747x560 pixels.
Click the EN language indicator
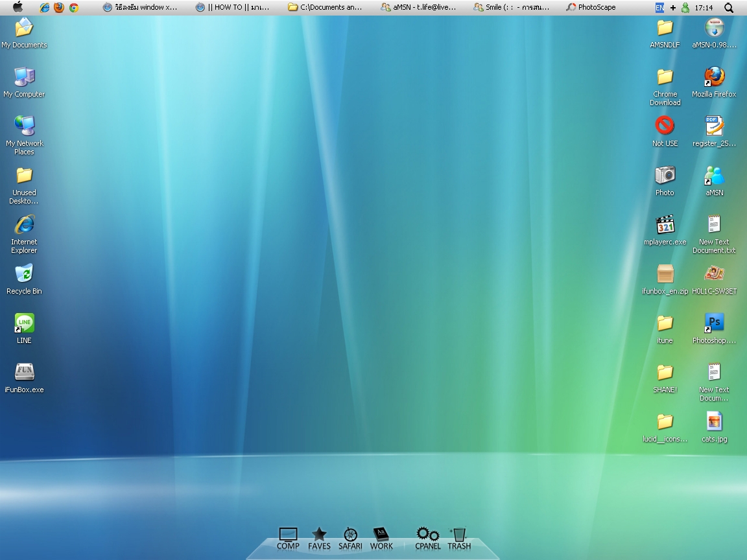tap(660, 7)
